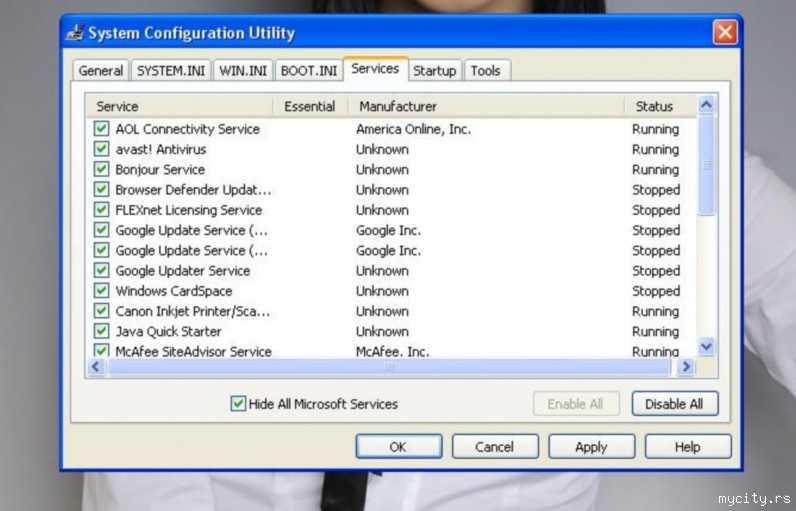Uncheck McAfee SiteAdvisor Service

(101, 350)
